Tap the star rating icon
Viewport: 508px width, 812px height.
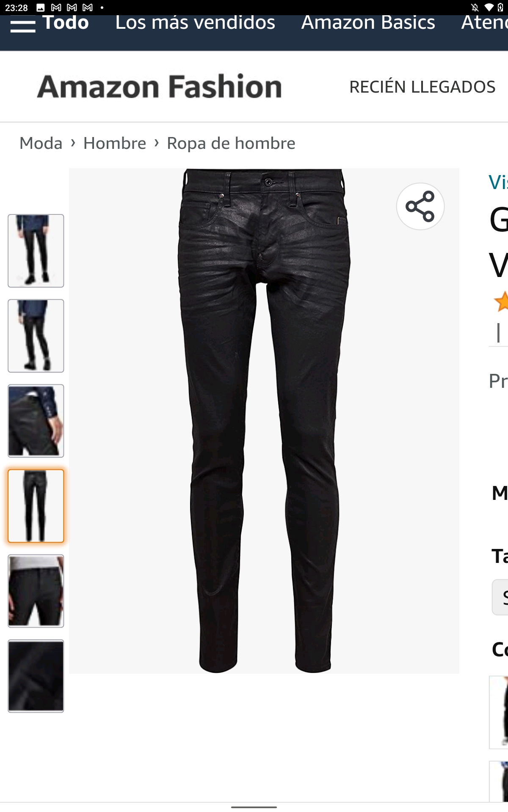501,301
